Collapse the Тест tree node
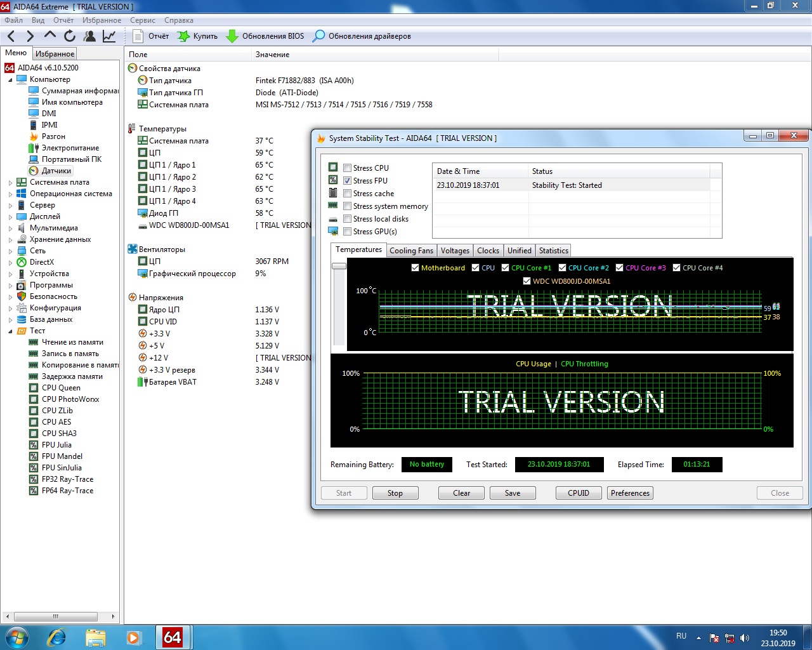This screenshot has height=650, width=812. [10, 331]
